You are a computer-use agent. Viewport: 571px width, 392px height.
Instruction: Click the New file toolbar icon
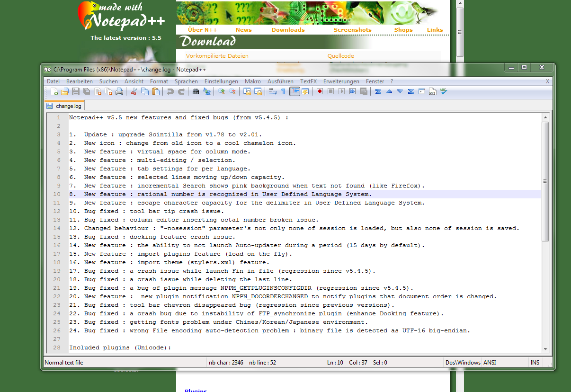tap(54, 91)
